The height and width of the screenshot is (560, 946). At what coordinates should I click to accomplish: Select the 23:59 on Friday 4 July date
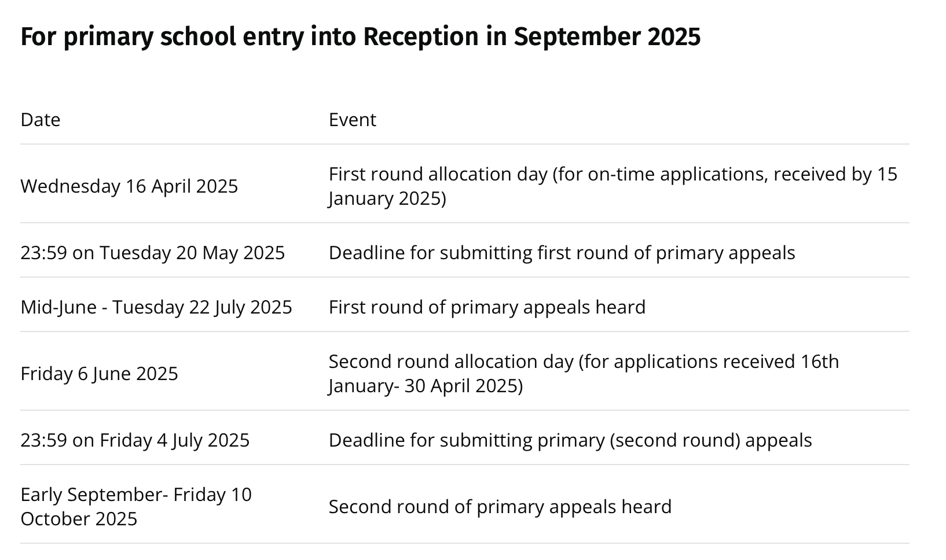[135, 440]
